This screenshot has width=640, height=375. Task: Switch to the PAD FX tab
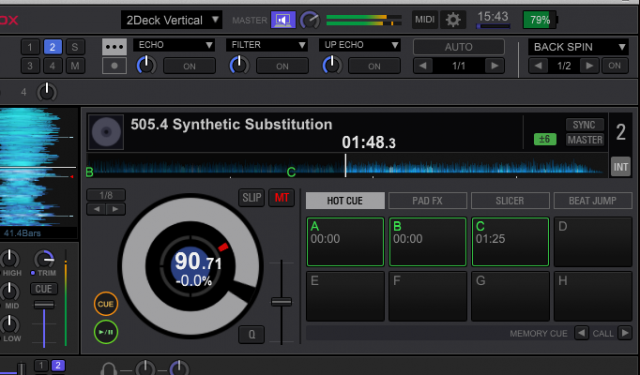coord(427,200)
